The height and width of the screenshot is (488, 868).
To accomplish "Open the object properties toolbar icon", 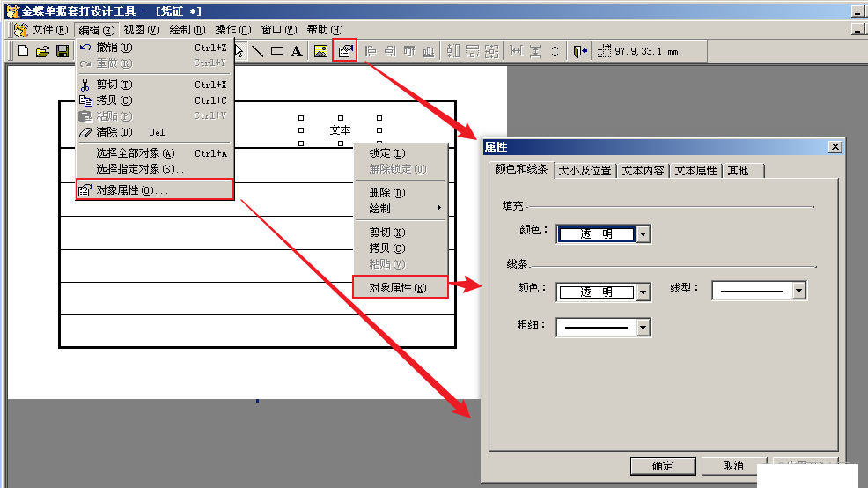I will click(x=345, y=51).
